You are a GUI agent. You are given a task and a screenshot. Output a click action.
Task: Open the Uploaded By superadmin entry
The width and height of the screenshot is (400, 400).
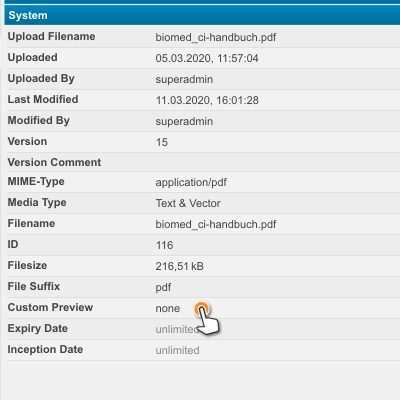click(184, 79)
